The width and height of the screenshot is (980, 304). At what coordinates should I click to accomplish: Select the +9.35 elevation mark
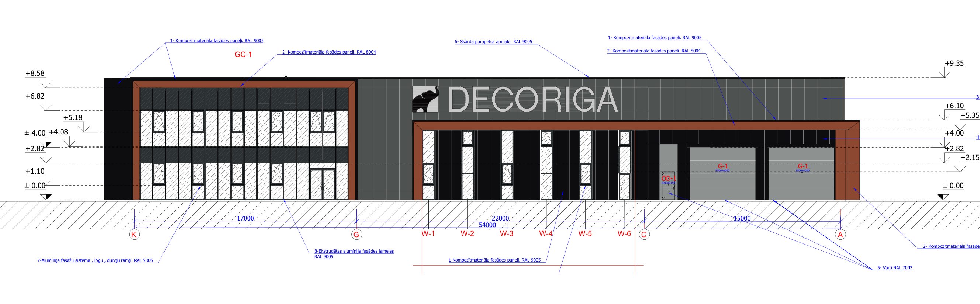954,63
